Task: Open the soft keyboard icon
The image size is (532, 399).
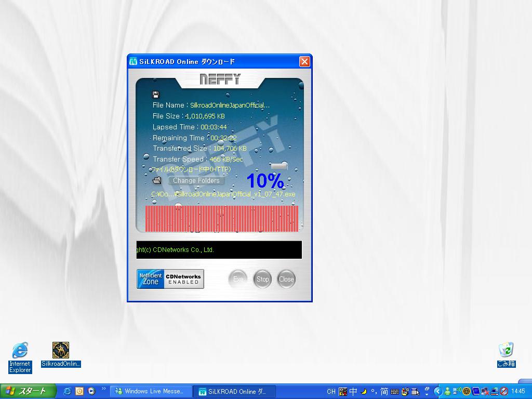Action: 395,392
